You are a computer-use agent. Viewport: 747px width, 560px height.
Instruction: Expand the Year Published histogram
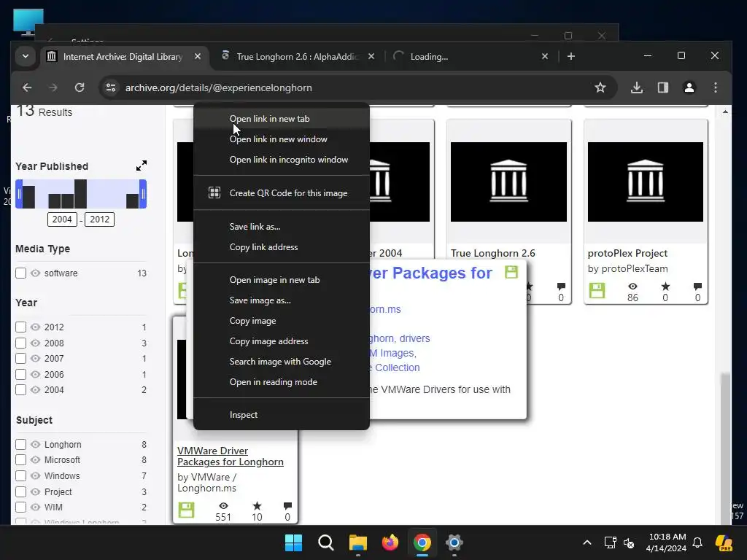click(x=142, y=166)
